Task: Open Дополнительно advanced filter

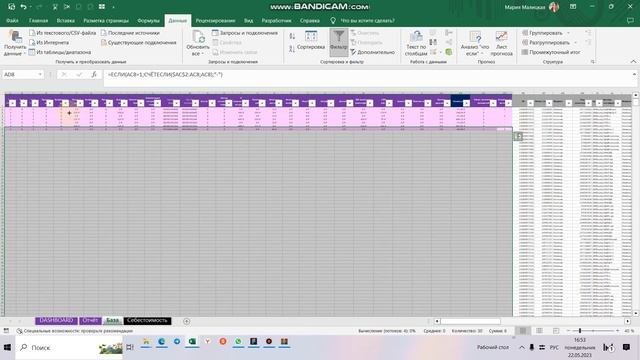Action: (x=373, y=52)
